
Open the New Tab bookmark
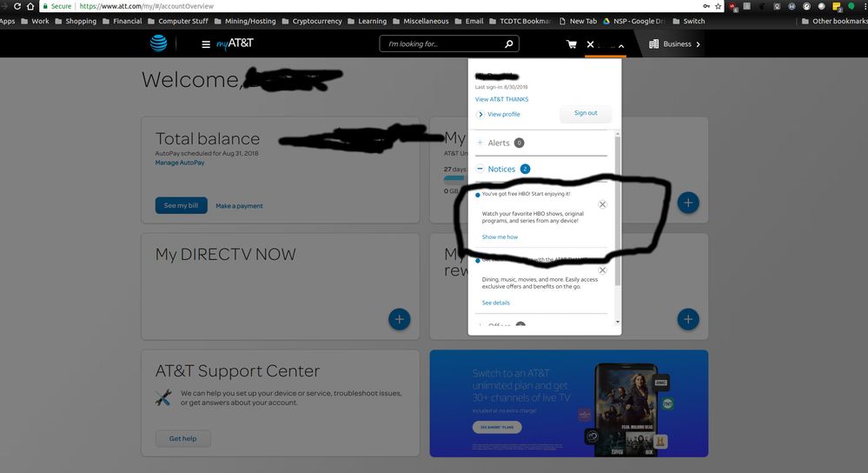pyautogui.click(x=578, y=21)
